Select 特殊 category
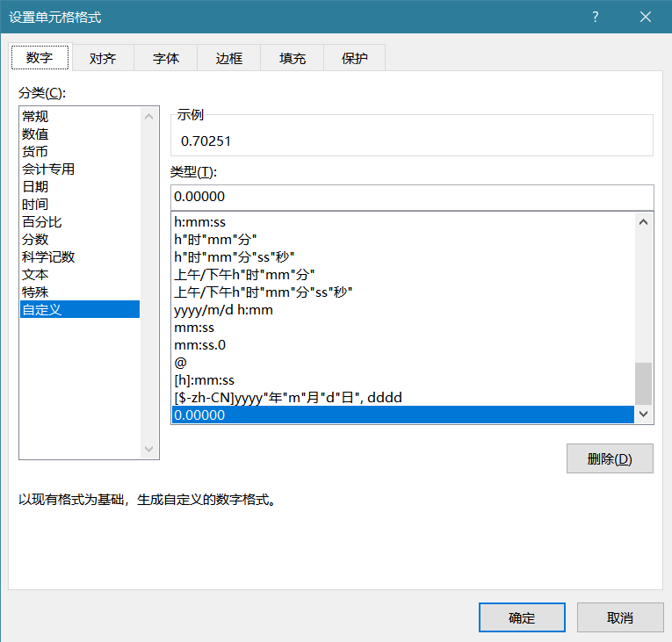The image size is (672, 642). point(80,292)
